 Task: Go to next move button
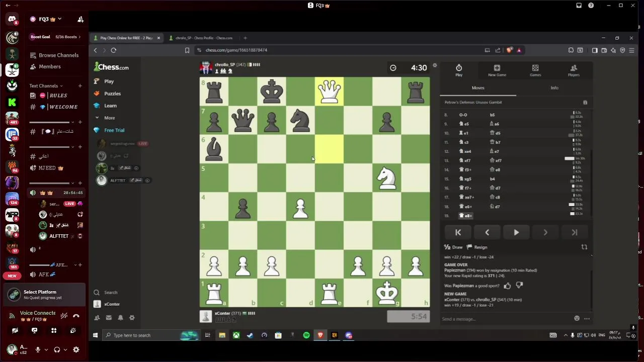point(545,232)
